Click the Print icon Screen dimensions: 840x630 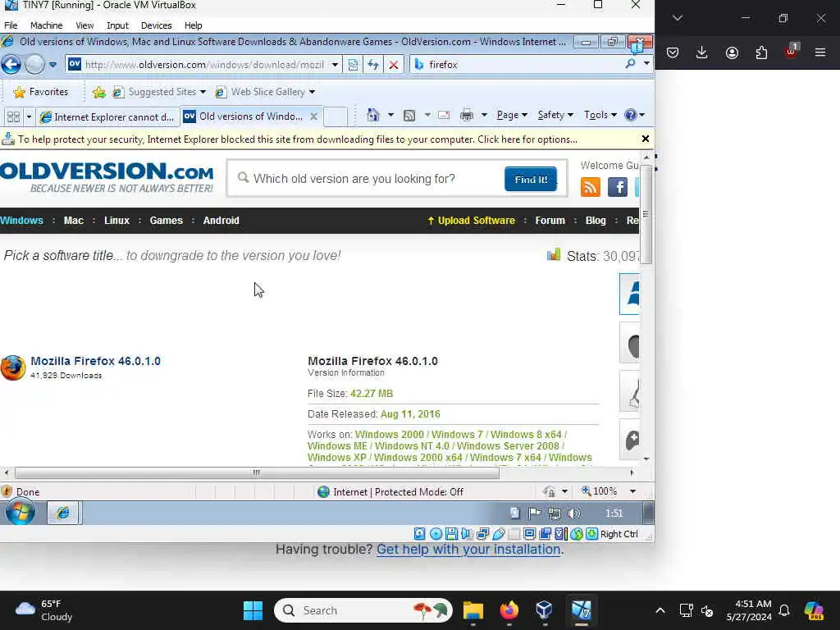coord(467,115)
